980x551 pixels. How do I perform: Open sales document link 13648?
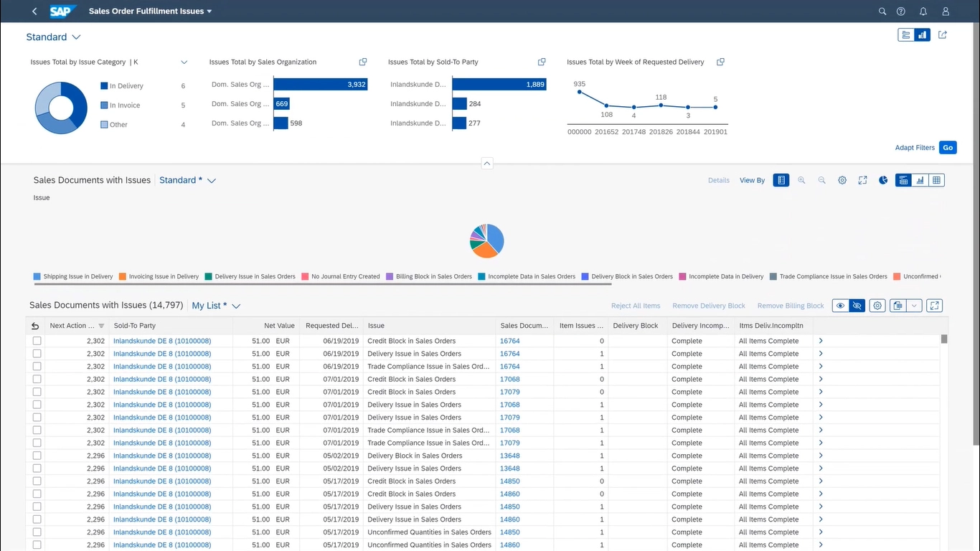point(509,456)
